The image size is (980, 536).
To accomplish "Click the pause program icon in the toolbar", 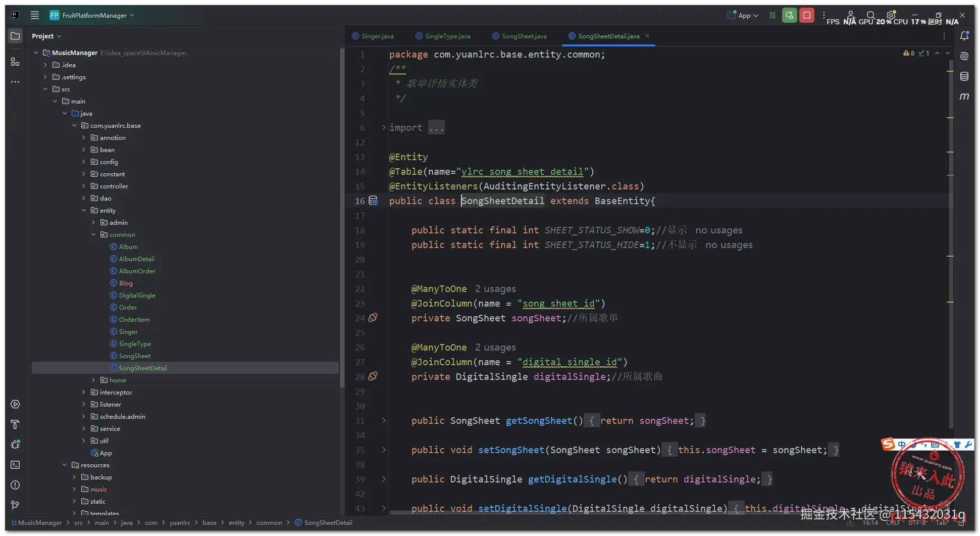I will pos(772,15).
